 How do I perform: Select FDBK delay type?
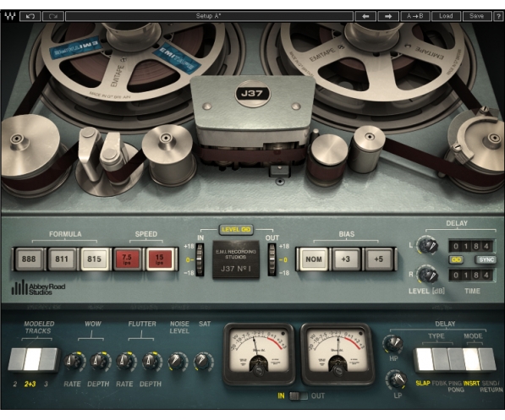click(x=440, y=359)
